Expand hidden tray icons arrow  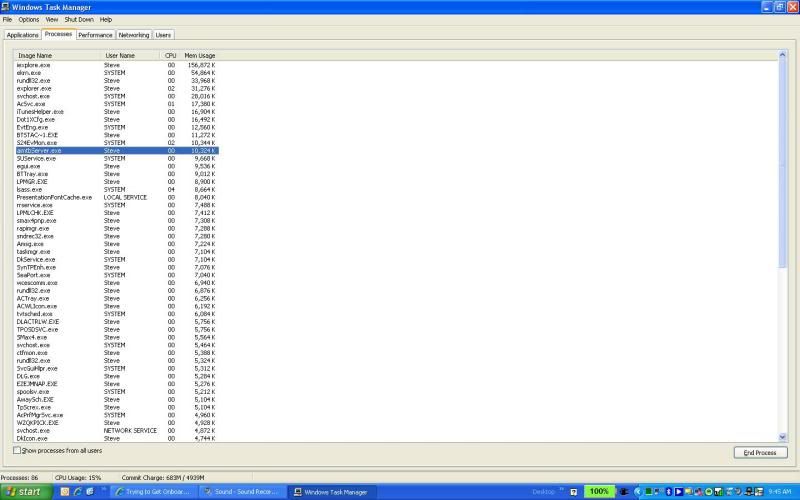(638, 492)
